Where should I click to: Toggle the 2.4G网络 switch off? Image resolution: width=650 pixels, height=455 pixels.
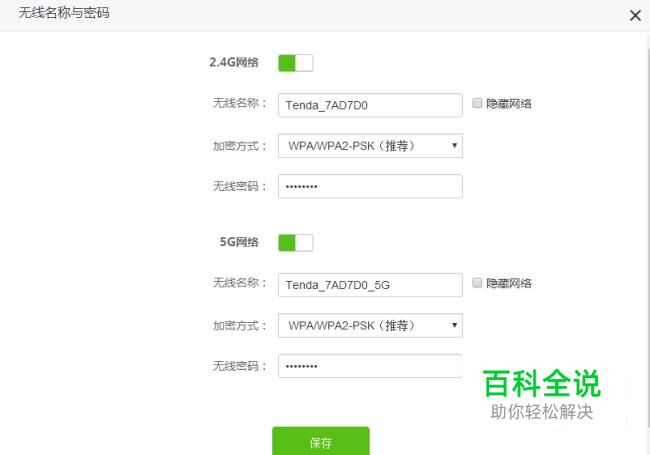[x=296, y=63]
